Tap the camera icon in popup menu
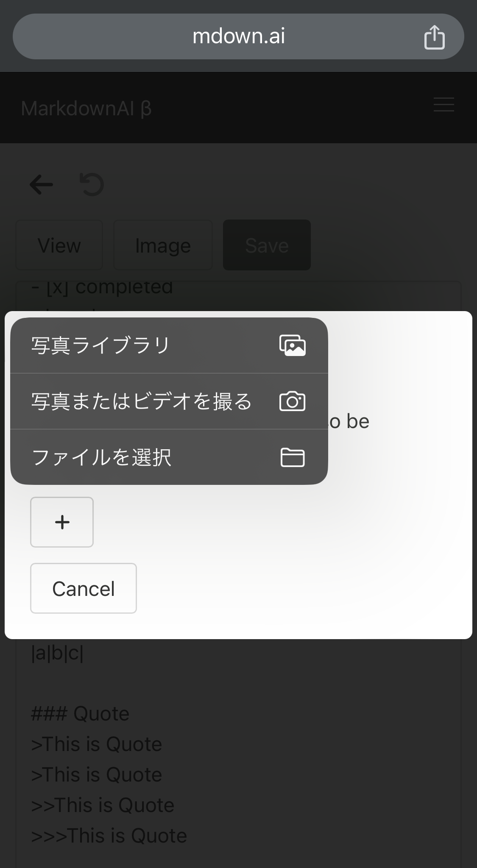The height and width of the screenshot is (868, 477). click(293, 401)
